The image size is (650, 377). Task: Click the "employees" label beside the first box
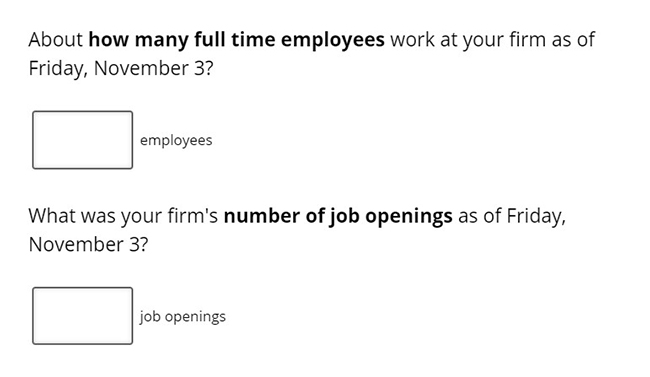pyautogui.click(x=176, y=141)
